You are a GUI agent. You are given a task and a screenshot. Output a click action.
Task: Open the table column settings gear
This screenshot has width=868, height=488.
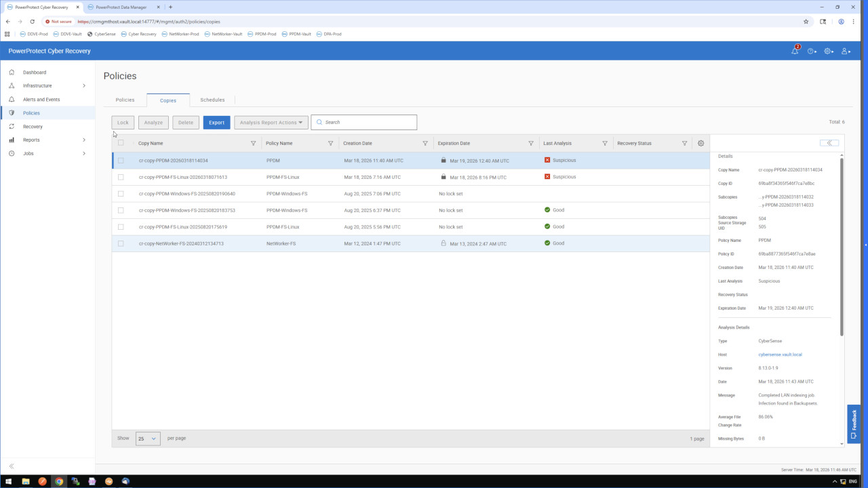[x=701, y=143]
